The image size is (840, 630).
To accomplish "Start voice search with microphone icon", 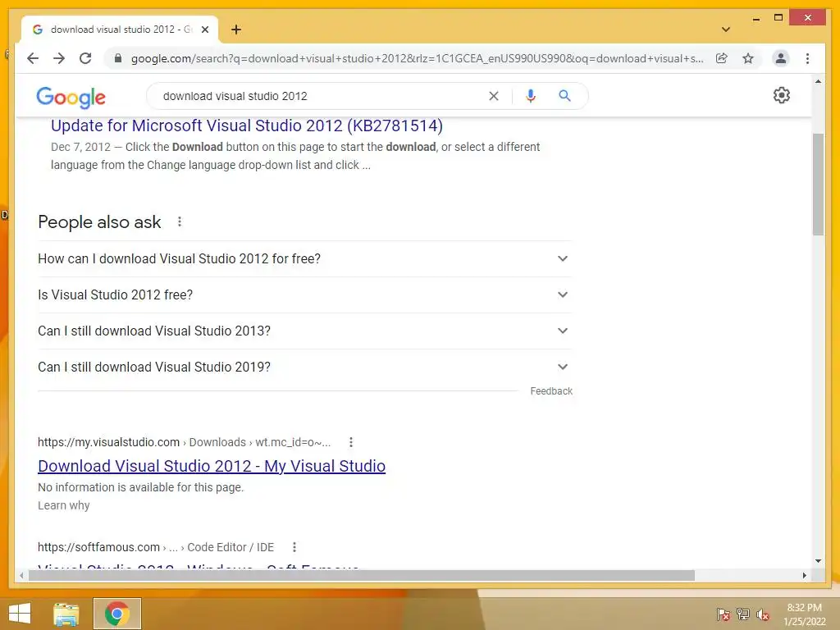I will [531, 96].
